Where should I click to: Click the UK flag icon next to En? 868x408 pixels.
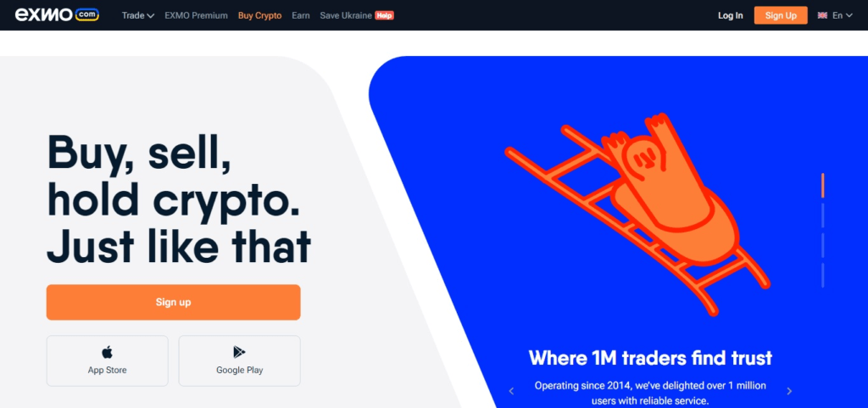822,15
